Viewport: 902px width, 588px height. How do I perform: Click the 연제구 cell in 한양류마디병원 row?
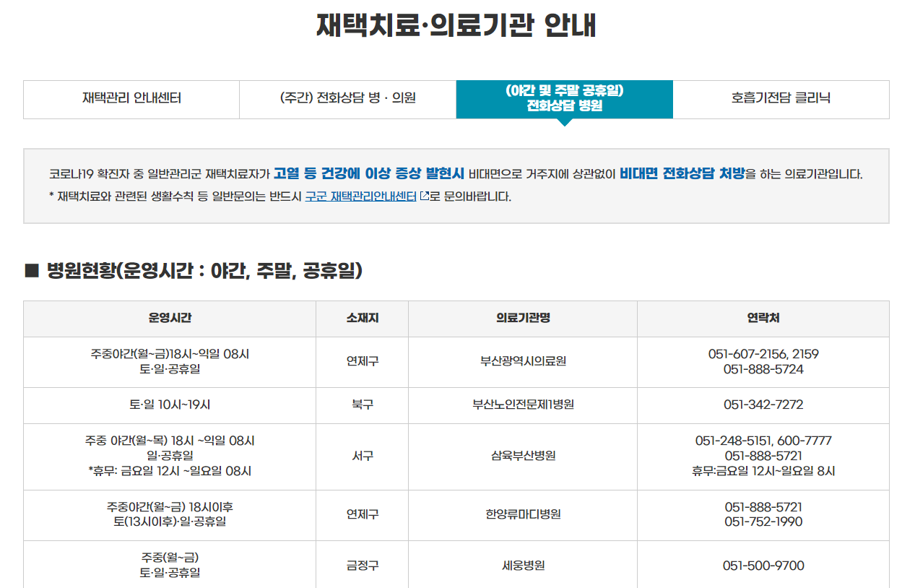(363, 515)
